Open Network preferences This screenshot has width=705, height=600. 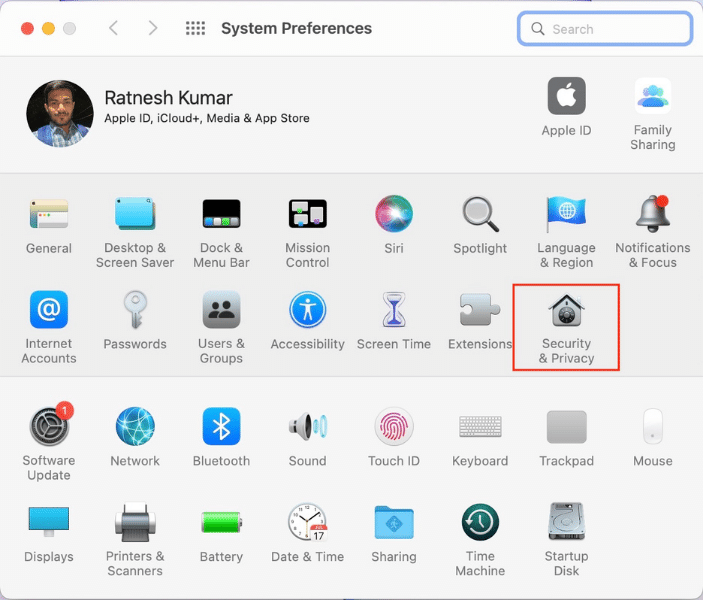tap(135, 426)
